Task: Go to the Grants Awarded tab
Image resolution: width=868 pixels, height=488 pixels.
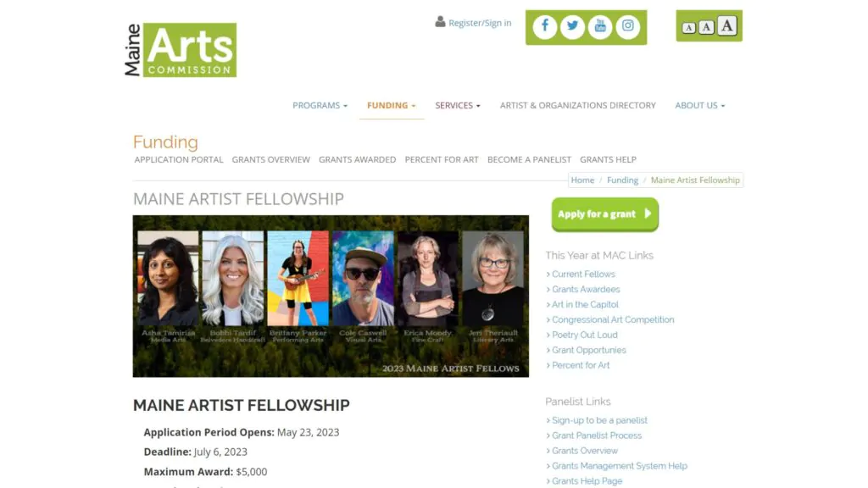Action: (357, 159)
